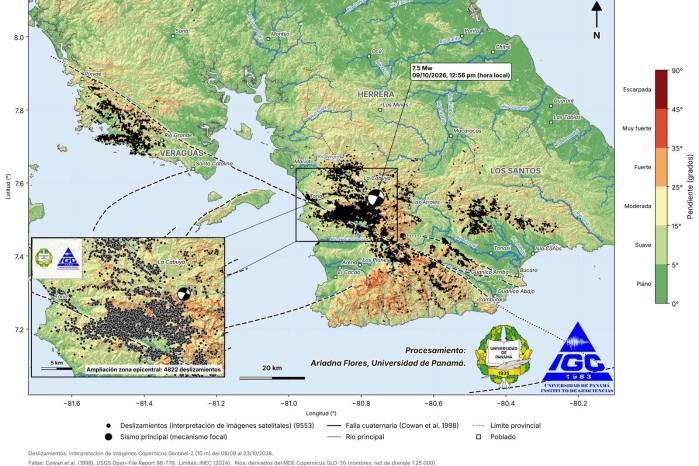This screenshot has height=466, width=699.
Task: Click the 7.5 Mw earthquake callout box
Action: pyautogui.click(x=460, y=72)
